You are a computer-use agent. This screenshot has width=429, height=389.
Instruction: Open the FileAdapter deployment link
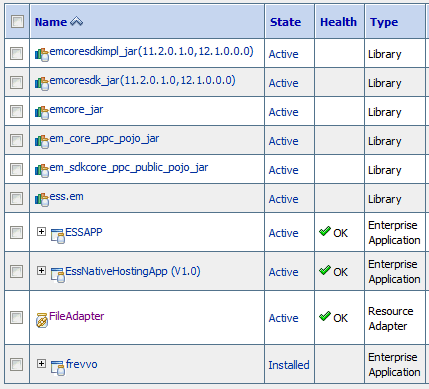(76, 316)
